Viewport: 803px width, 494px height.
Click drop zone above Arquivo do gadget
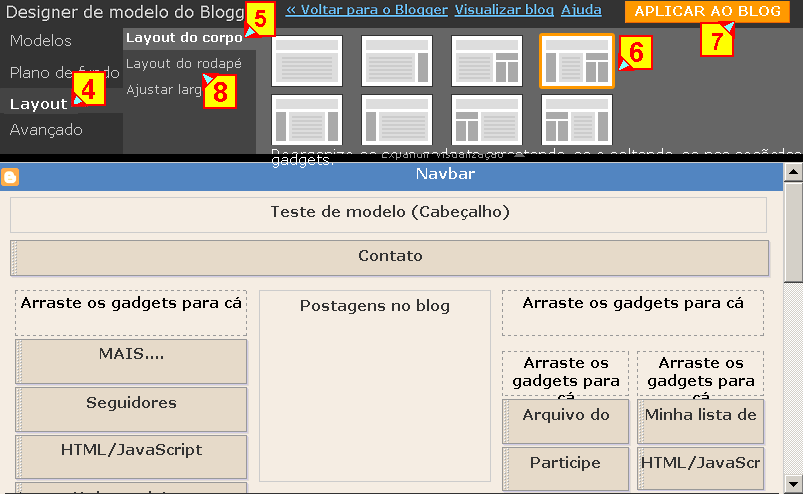(565, 374)
